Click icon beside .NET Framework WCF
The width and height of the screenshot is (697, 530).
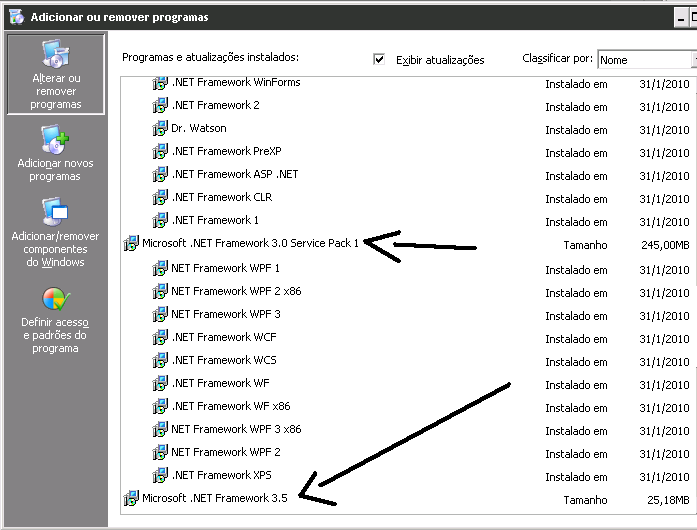[x=160, y=337]
